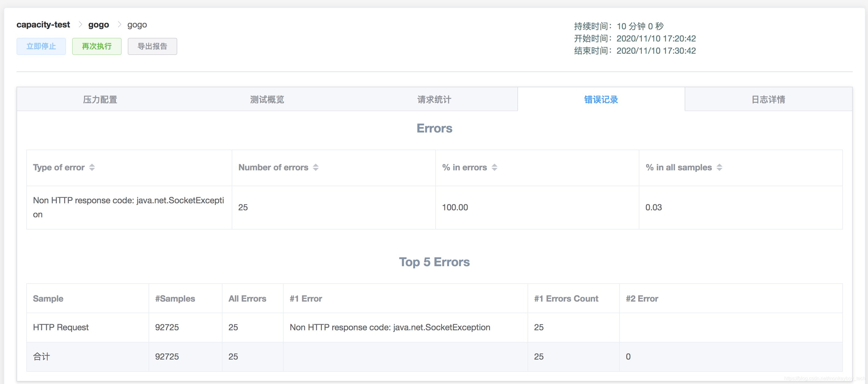Image resolution: width=868 pixels, height=384 pixels.
Task: Click the 0.03 percent in all samples cell
Action: (x=741, y=207)
